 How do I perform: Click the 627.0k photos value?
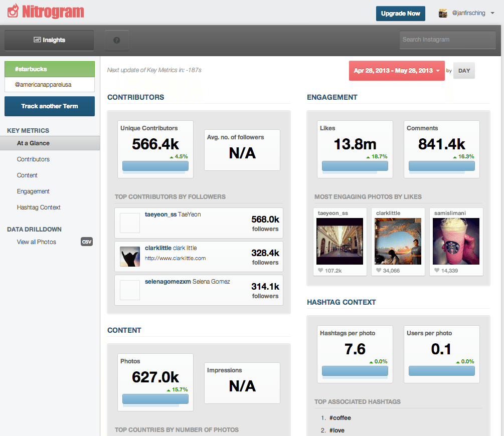(155, 377)
